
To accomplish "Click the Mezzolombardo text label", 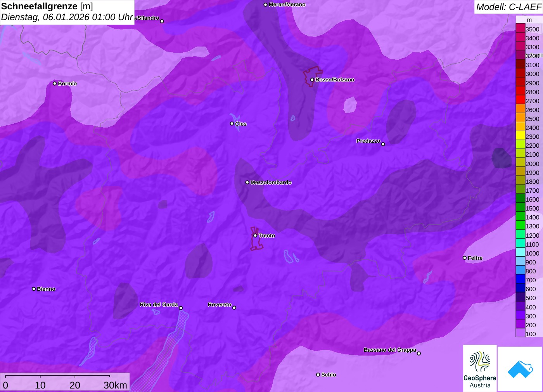I will point(271,182).
